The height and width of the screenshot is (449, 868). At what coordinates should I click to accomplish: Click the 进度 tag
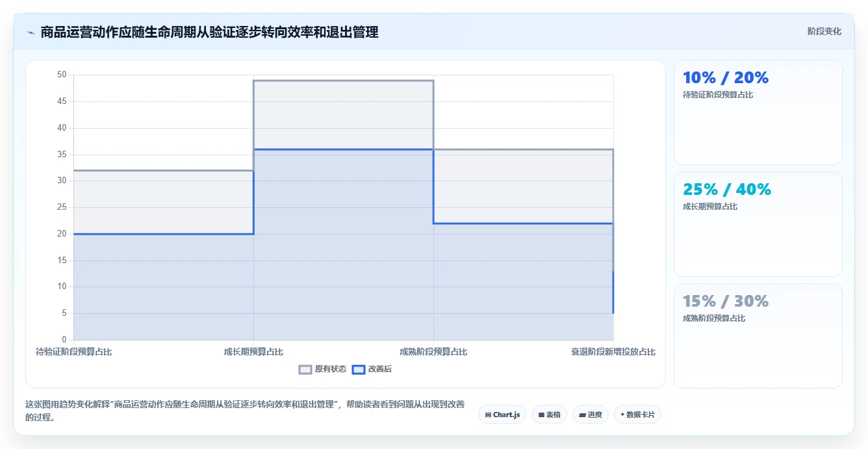591,415
